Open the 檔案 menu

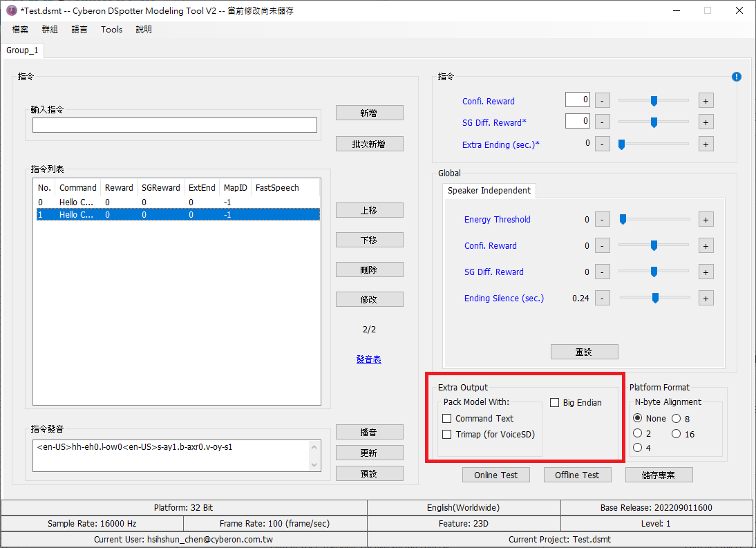[x=20, y=30]
